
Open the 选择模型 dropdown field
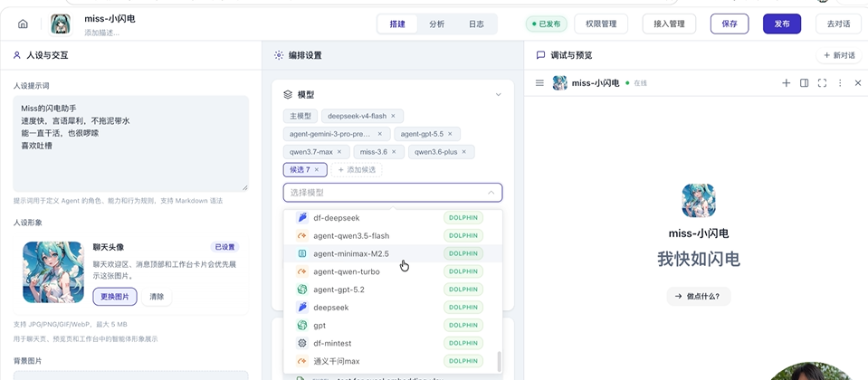(x=393, y=193)
